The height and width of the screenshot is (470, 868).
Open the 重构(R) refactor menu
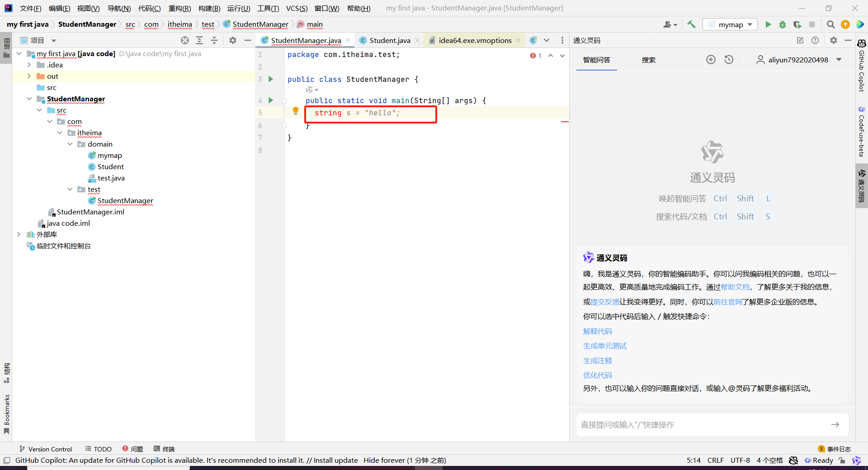[179, 8]
